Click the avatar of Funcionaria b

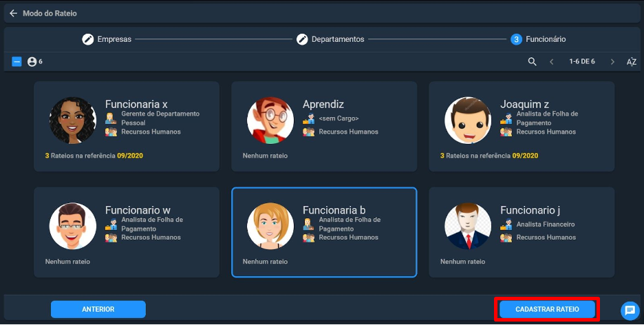coord(270,226)
